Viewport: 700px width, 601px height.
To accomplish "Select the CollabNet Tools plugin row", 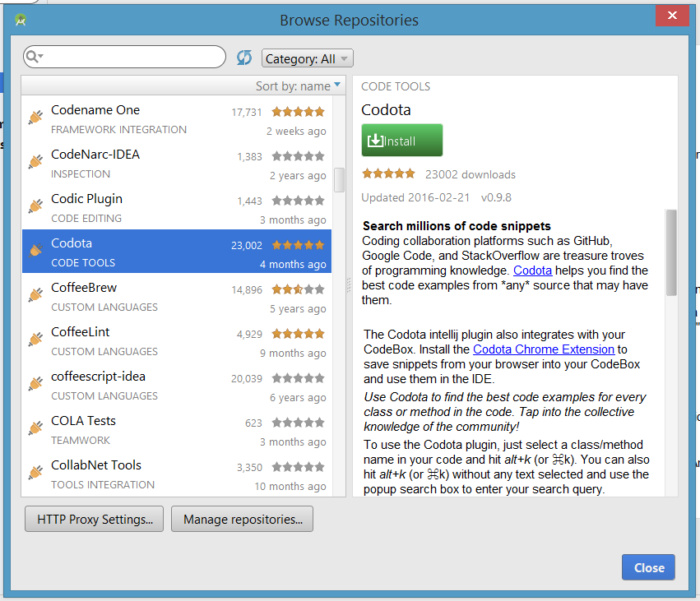I will pos(177,473).
